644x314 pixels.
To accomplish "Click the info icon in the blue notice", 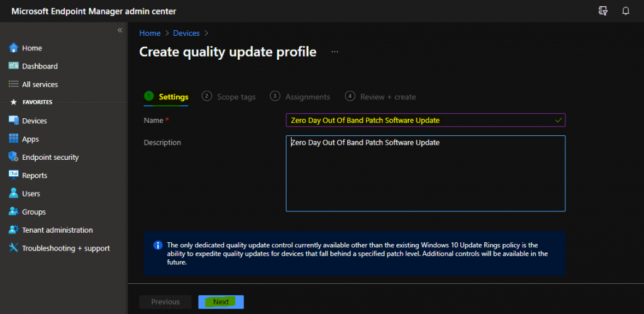I will pos(158,245).
